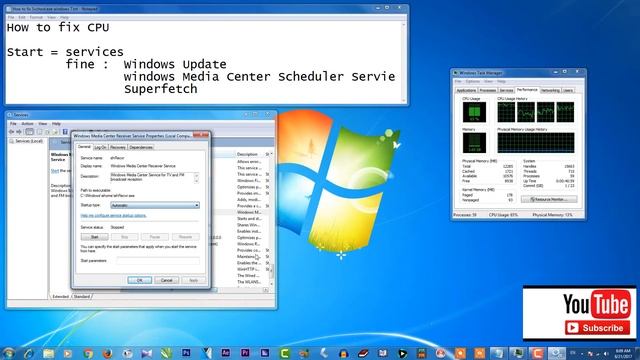The height and width of the screenshot is (360, 640).
Task: Click the dropdown arrow of Startup type
Action: click(197, 205)
